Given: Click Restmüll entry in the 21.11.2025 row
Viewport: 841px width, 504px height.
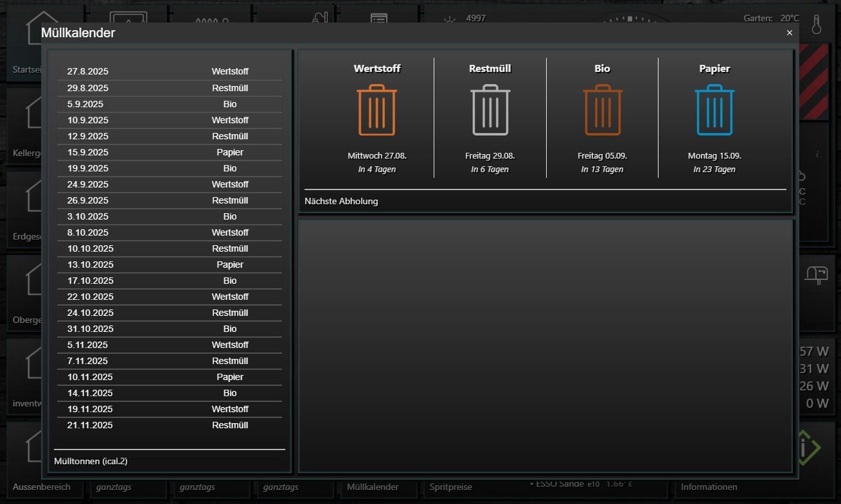Looking at the screenshot, I should tap(230, 425).
